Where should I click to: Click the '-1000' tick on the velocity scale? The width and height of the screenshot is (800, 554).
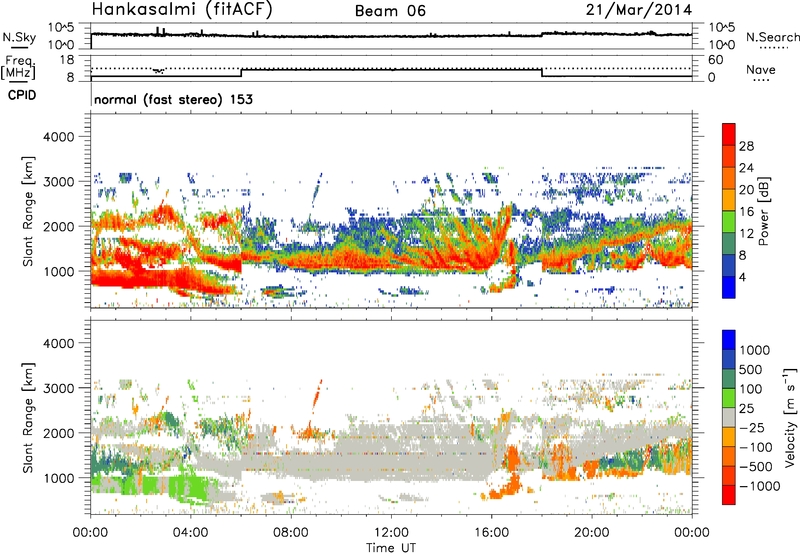click(x=760, y=486)
